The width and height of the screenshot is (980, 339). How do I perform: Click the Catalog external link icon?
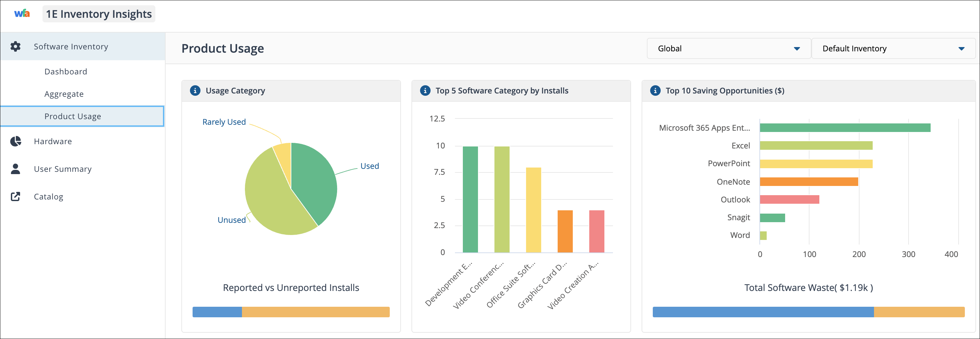(x=15, y=197)
